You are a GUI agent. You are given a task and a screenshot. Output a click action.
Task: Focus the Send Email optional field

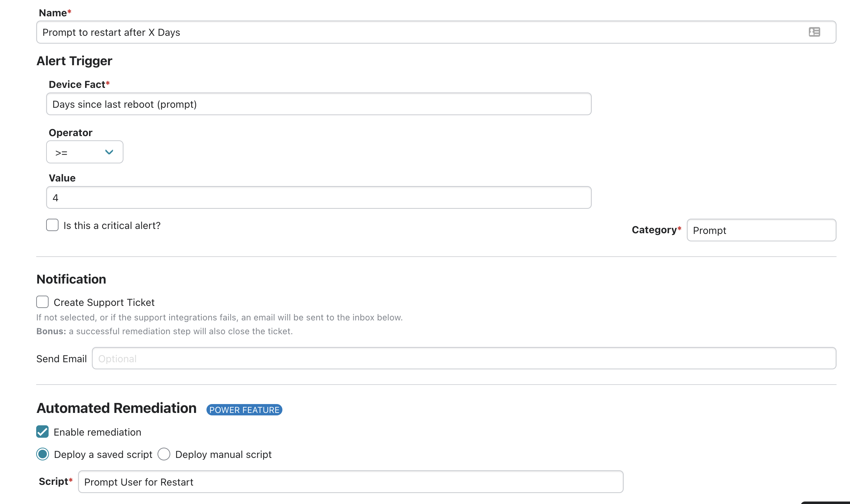(x=464, y=358)
